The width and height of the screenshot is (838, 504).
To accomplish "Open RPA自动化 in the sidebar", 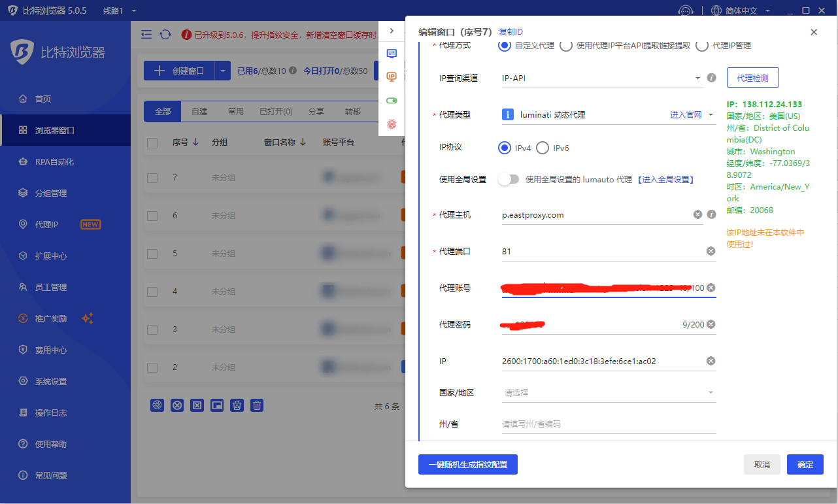I will (x=65, y=161).
